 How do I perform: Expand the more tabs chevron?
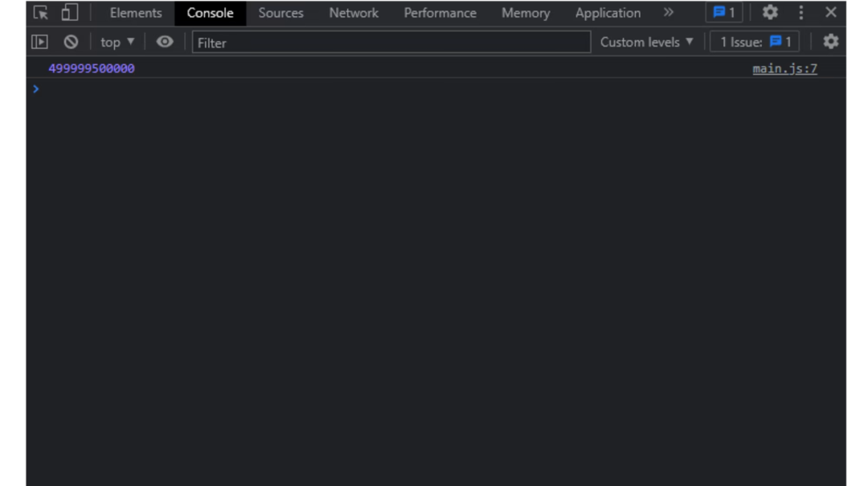point(668,13)
